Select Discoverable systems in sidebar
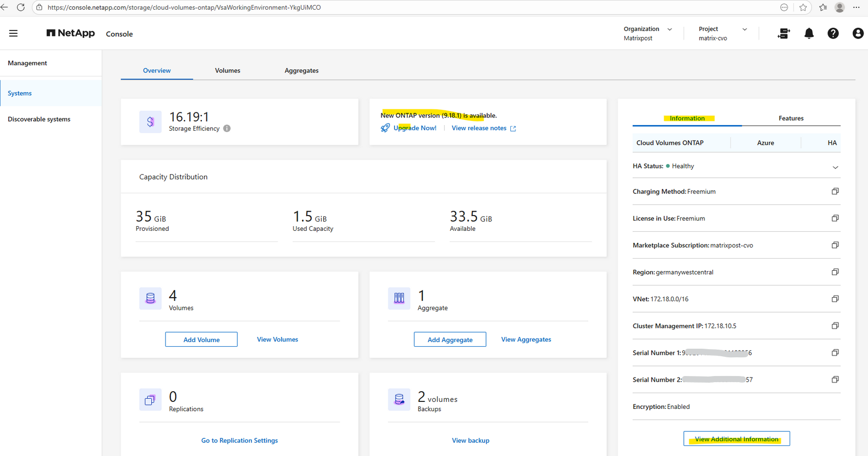Image resolution: width=868 pixels, height=456 pixels. (39, 119)
